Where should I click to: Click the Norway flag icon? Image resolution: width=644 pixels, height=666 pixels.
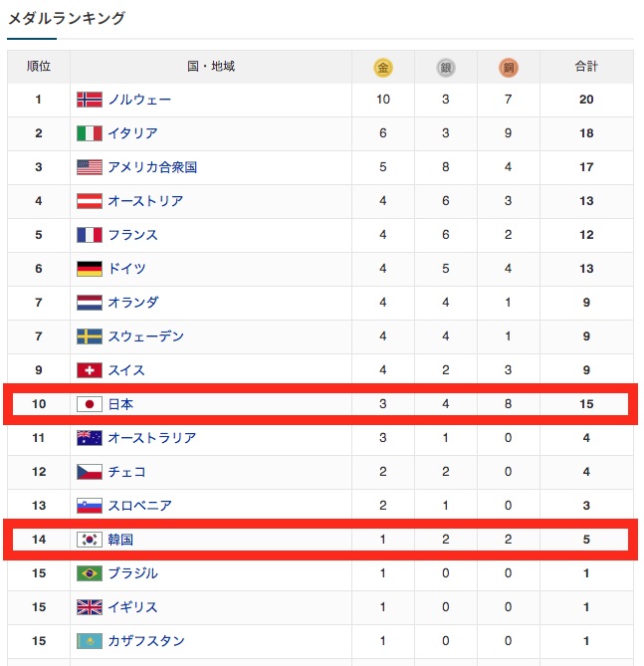click(x=90, y=100)
